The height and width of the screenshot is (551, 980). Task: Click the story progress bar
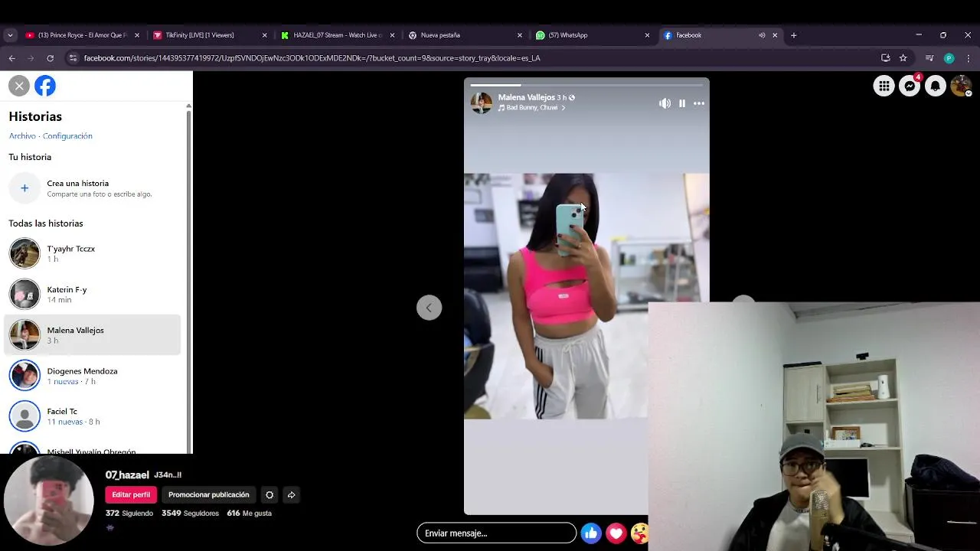[586, 84]
